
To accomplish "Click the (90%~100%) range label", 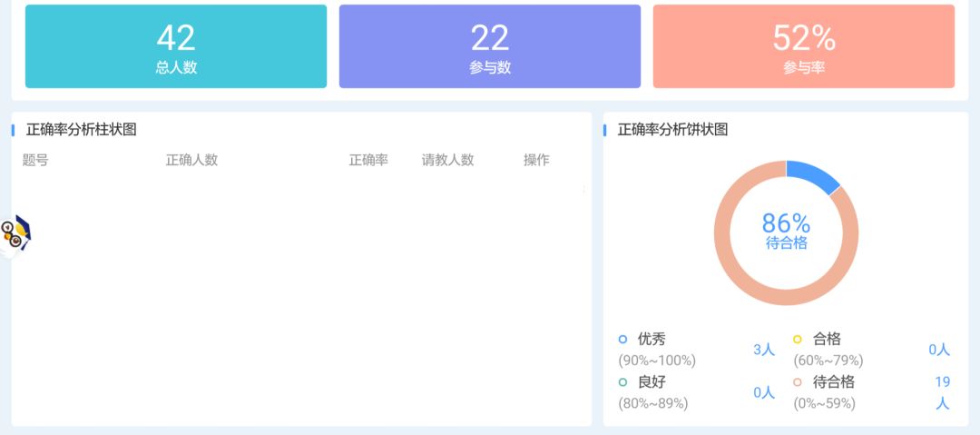I will click(x=657, y=361).
